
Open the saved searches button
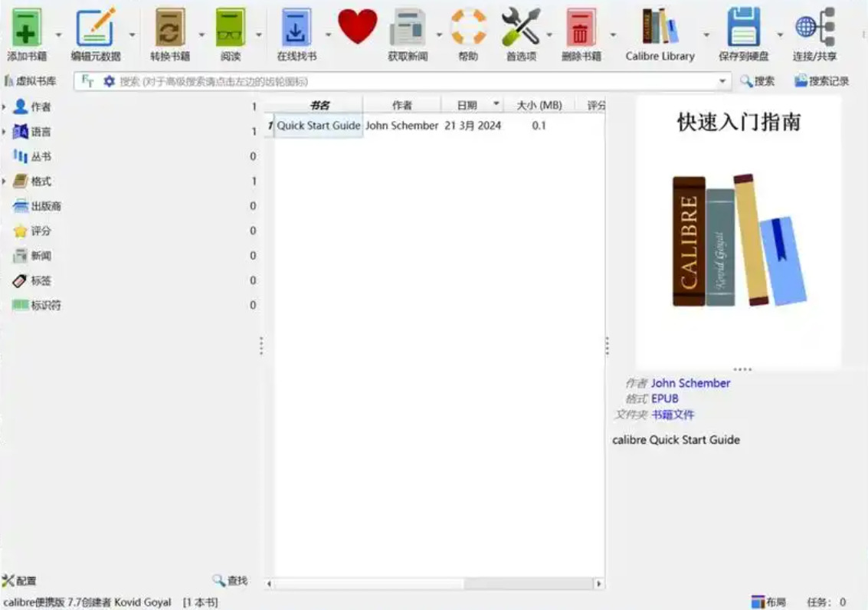coord(821,81)
